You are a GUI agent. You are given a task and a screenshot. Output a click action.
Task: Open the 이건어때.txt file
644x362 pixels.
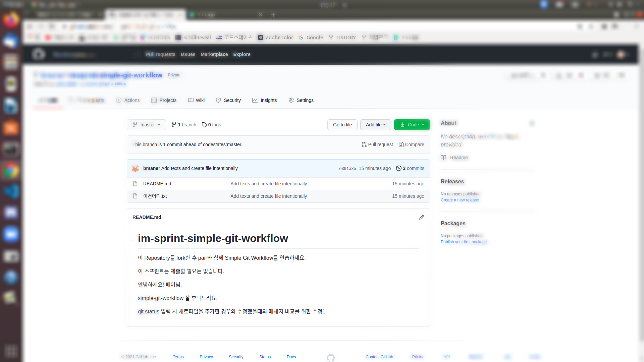(x=155, y=196)
